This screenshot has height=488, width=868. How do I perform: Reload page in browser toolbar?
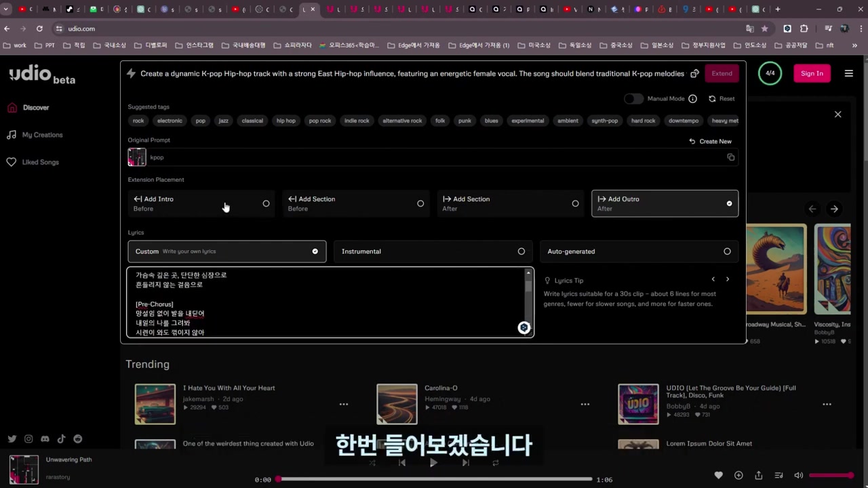click(x=39, y=28)
